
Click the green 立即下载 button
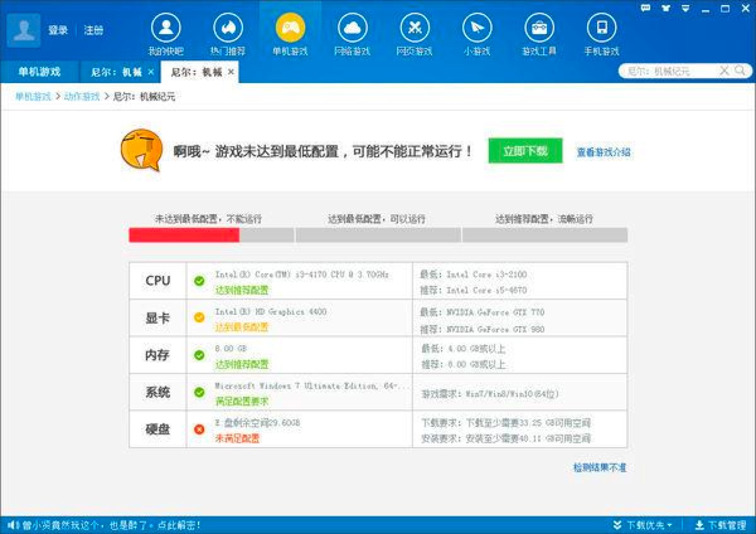(525, 151)
